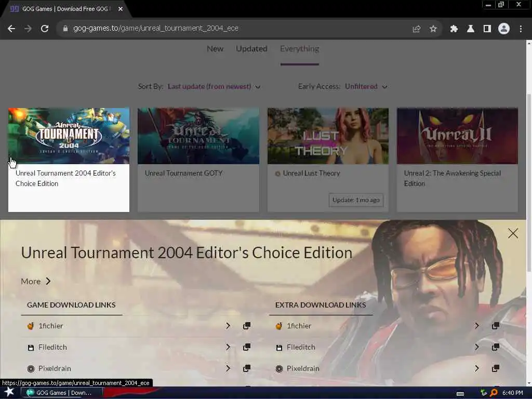
Task: Open Unreal Tournament 2004 cover thumbnail
Action: click(69, 136)
